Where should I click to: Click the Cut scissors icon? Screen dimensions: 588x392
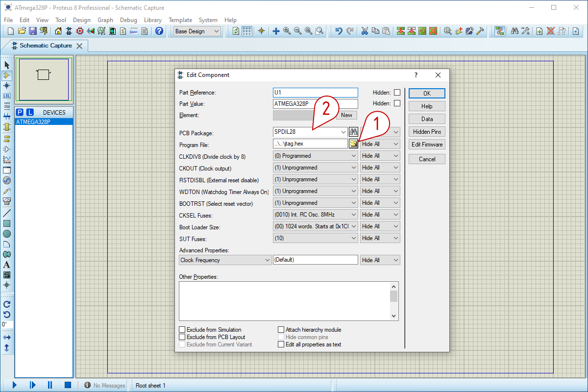point(365,31)
